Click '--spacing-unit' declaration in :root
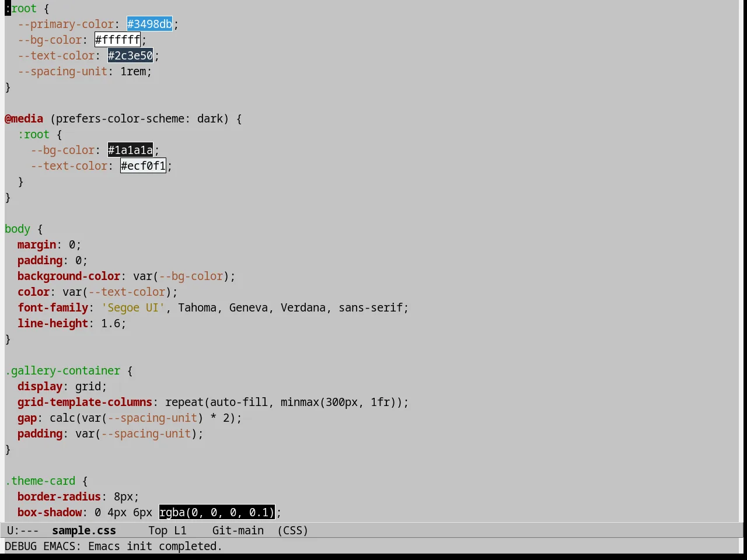Viewport: 747px width, 560px height. (62, 71)
